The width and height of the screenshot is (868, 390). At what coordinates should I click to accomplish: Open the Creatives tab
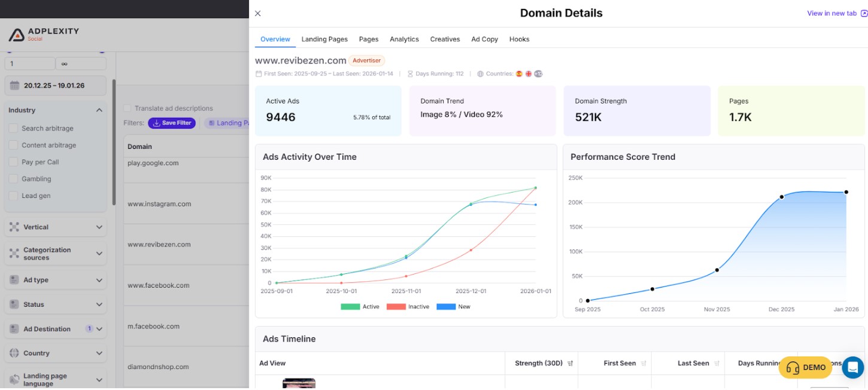[x=445, y=39]
